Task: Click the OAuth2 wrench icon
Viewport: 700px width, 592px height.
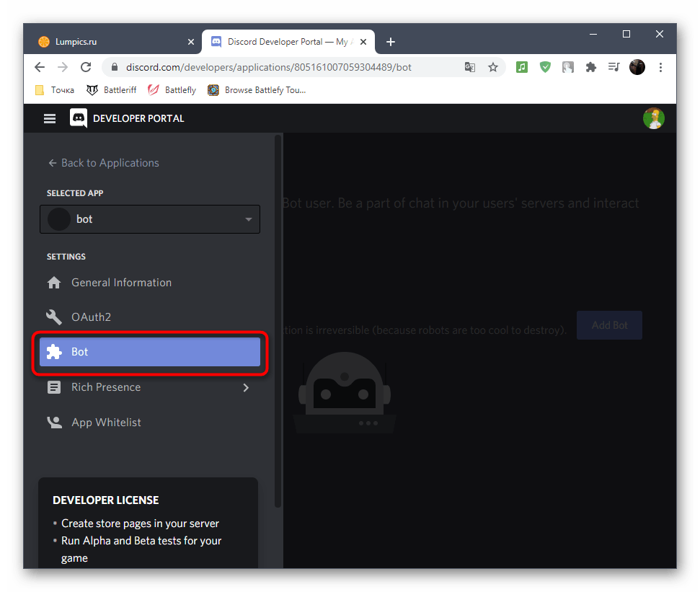Action: click(54, 317)
